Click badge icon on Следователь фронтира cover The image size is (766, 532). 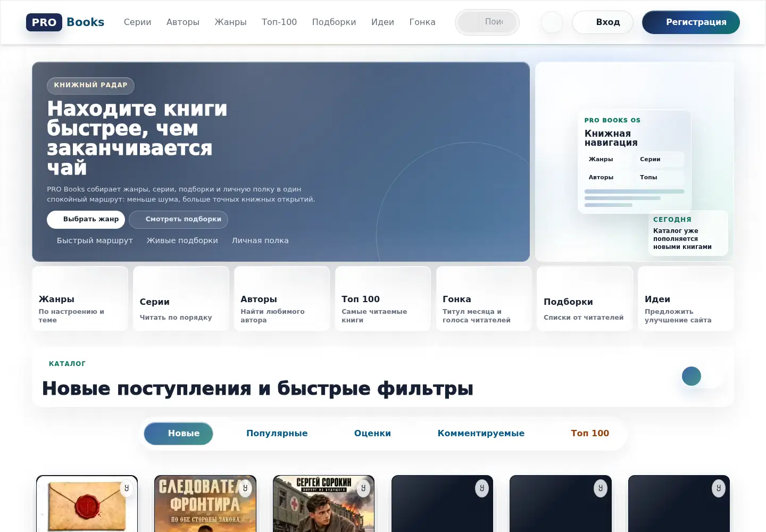coord(245,488)
